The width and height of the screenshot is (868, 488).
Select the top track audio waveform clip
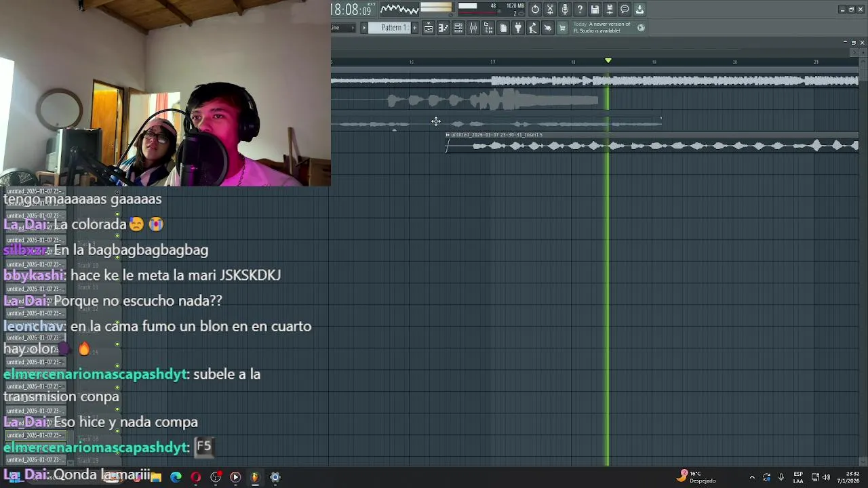595,81
